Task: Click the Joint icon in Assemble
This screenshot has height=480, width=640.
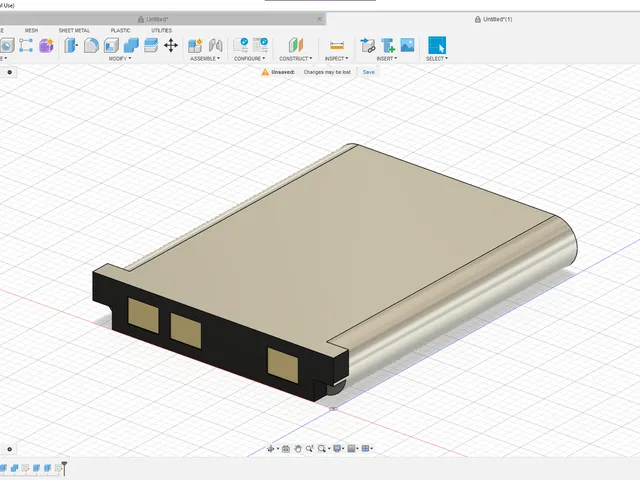Action: (x=216, y=45)
